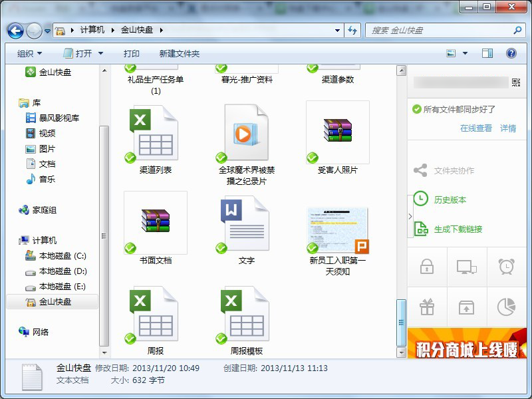This screenshot has width=532, height=399.
Task: Click the QR code icon beside the account name
Action: pos(516,82)
